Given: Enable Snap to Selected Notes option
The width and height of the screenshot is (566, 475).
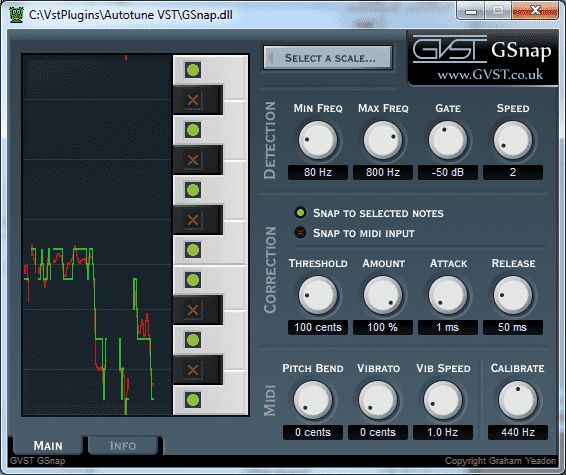Looking at the screenshot, I should point(300,213).
